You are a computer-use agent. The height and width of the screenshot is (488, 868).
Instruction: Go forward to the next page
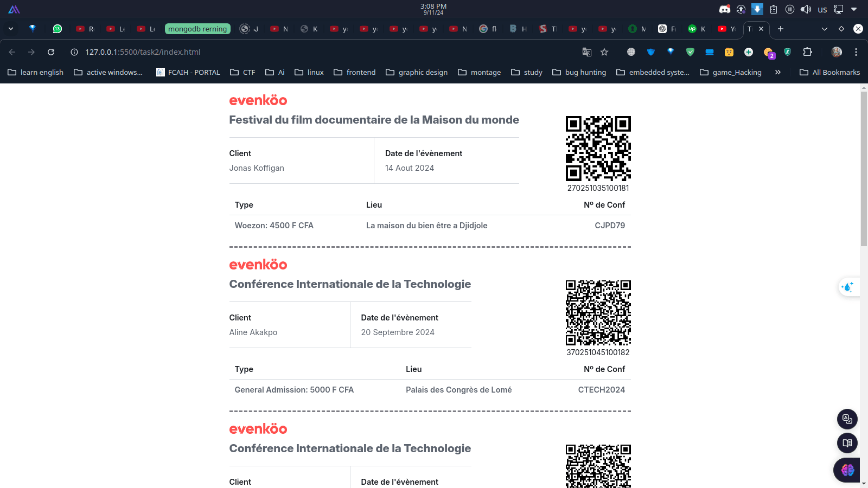(31, 52)
